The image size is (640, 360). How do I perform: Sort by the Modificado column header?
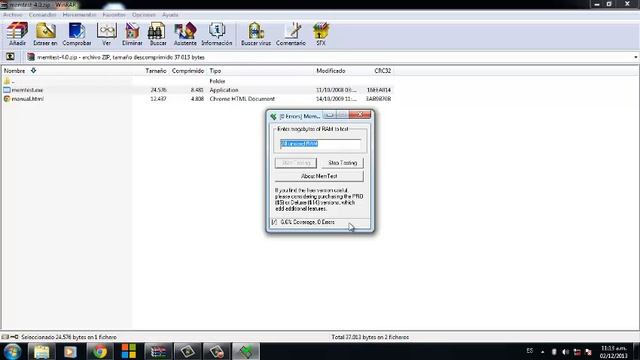click(x=331, y=71)
